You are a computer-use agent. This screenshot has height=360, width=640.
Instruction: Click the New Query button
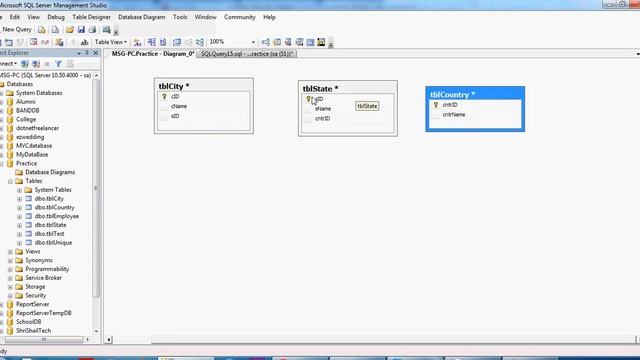pyautogui.click(x=16, y=29)
